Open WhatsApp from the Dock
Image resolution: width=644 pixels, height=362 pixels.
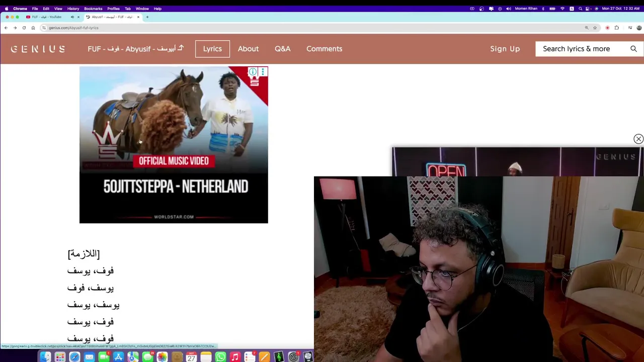point(220,357)
